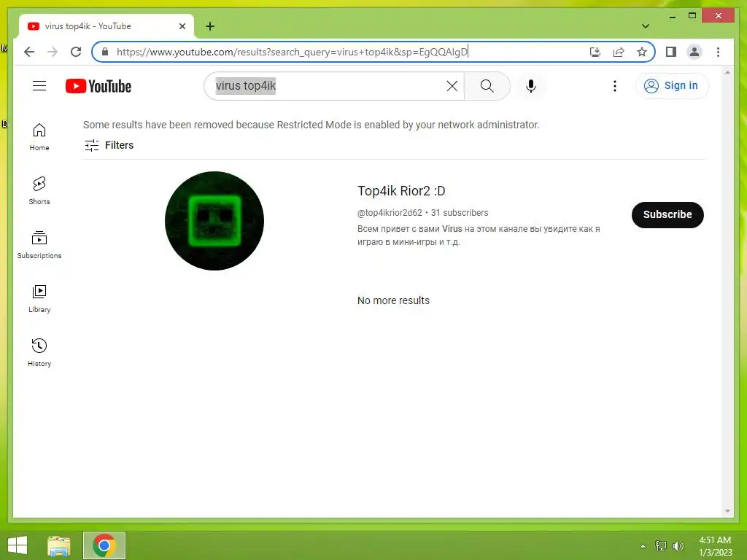The height and width of the screenshot is (560, 747).
Task: Open the volume tray icon
Action: pos(678,546)
